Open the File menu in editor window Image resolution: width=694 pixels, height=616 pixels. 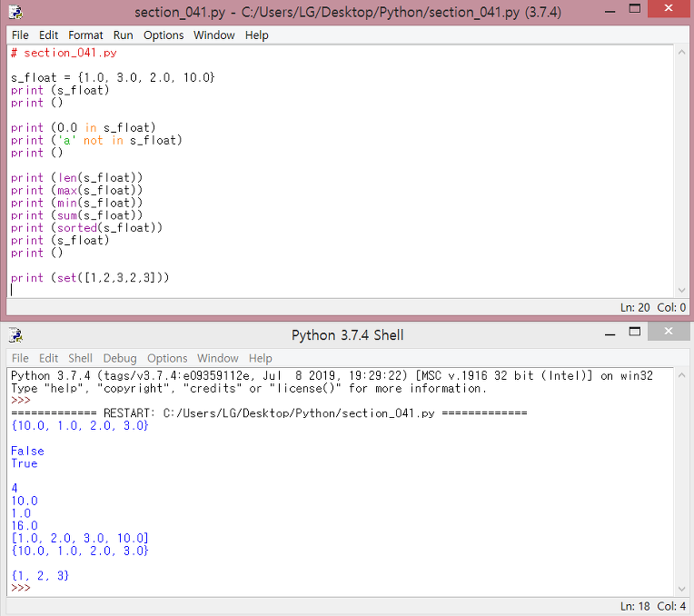pyautogui.click(x=20, y=35)
